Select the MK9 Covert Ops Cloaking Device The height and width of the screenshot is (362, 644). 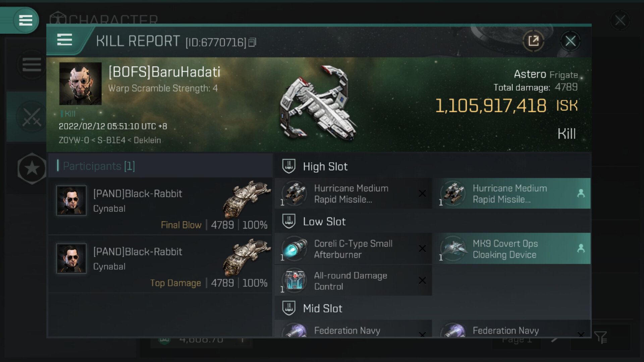tap(512, 248)
